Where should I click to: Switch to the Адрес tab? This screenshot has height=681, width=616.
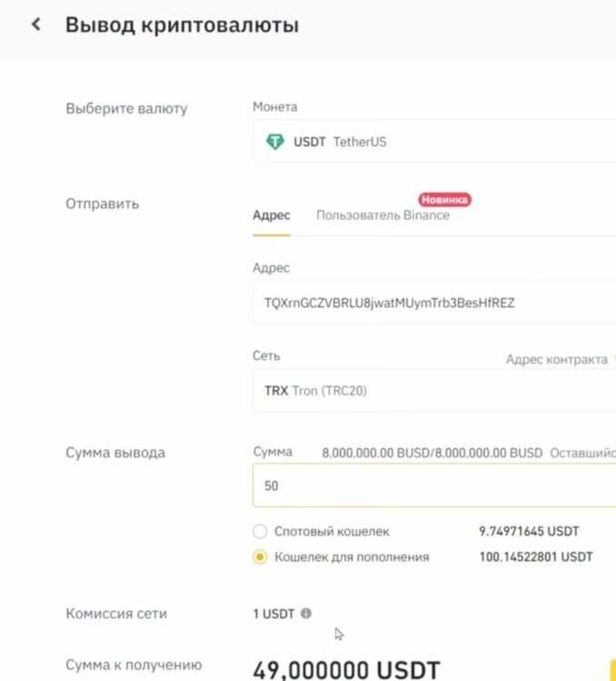click(272, 215)
